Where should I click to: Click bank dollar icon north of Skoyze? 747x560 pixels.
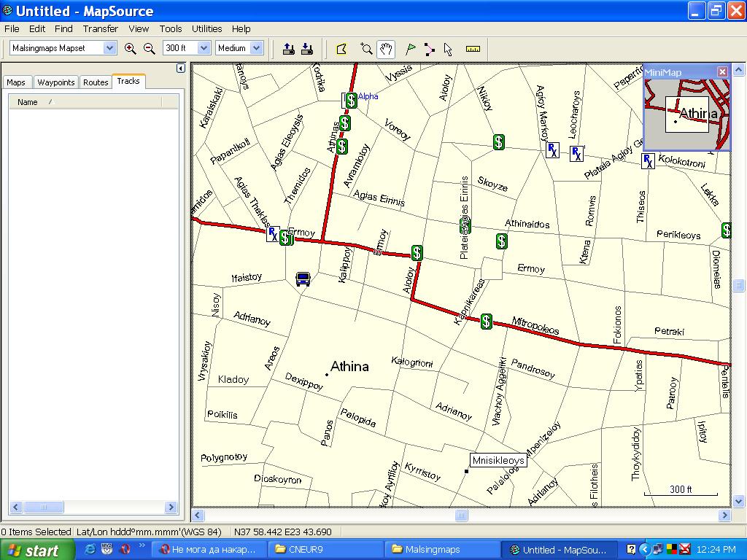pos(498,142)
